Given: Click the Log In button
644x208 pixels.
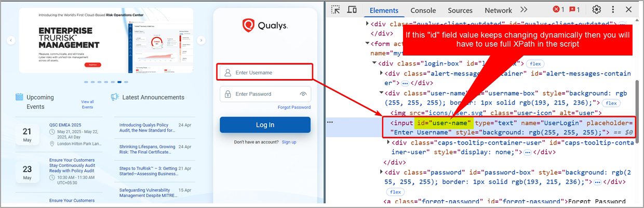Looking at the screenshot, I should click(265, 125).
